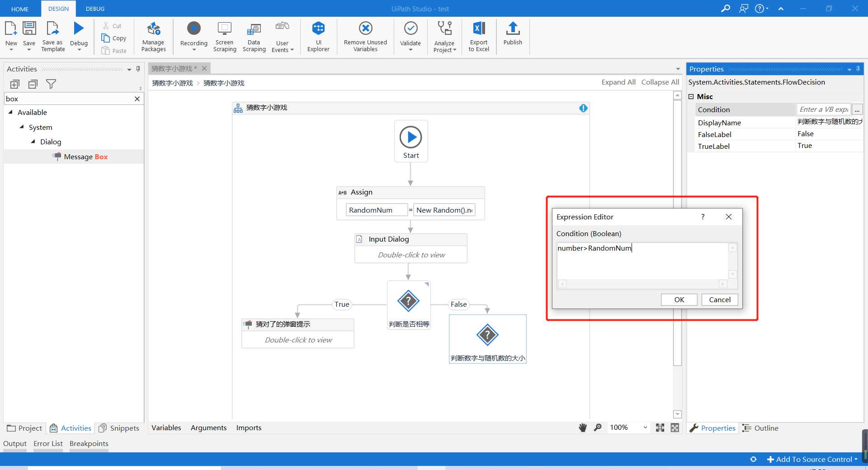Open Activities panel options dropdown
The height and width of the screenshot is (470, 868).
click(129, 70)
